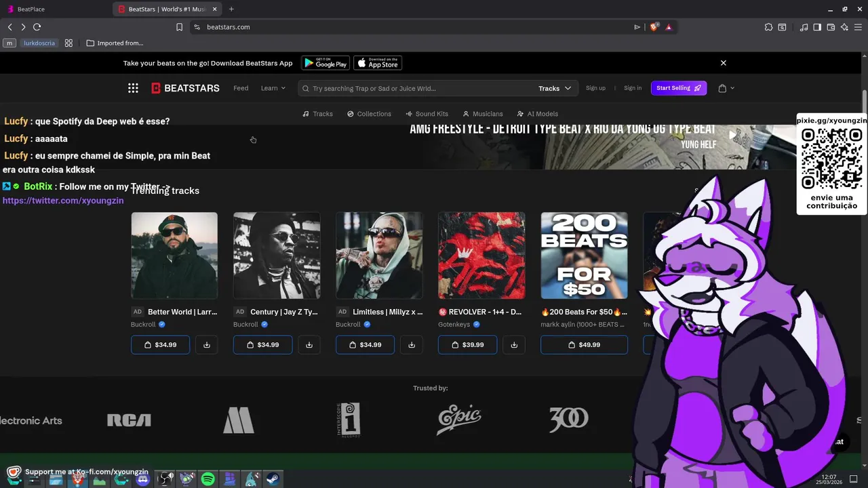Open the Tracks category

317,114
